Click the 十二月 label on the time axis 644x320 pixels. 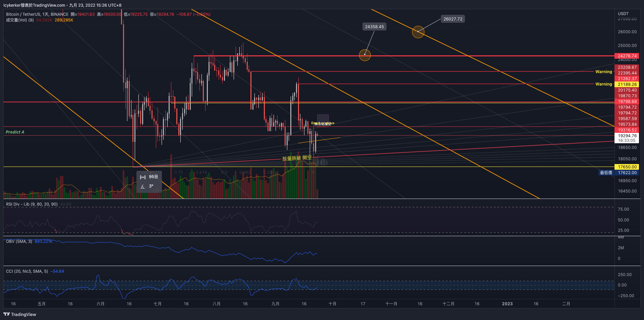pos(448,304)
